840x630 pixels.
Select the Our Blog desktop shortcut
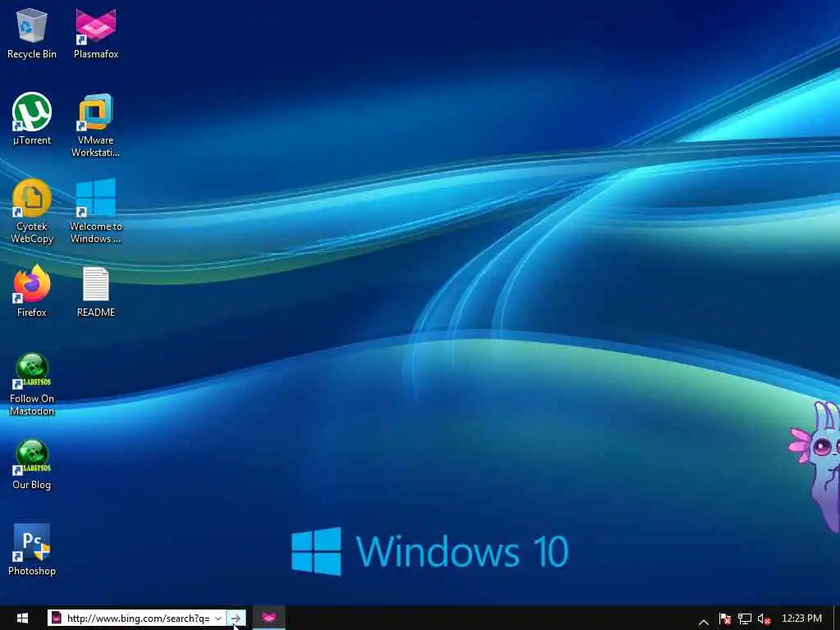coord(32,465)
